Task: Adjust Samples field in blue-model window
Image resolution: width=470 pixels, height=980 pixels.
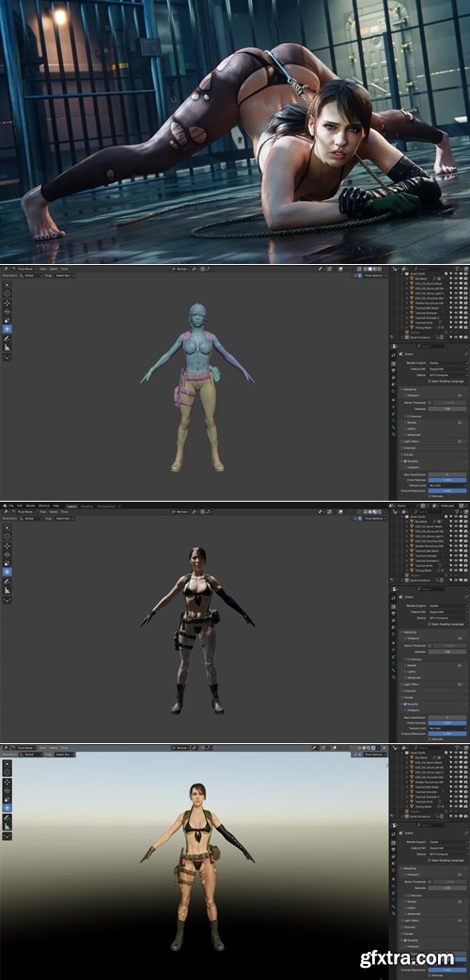Action: (x=447, y=409)
